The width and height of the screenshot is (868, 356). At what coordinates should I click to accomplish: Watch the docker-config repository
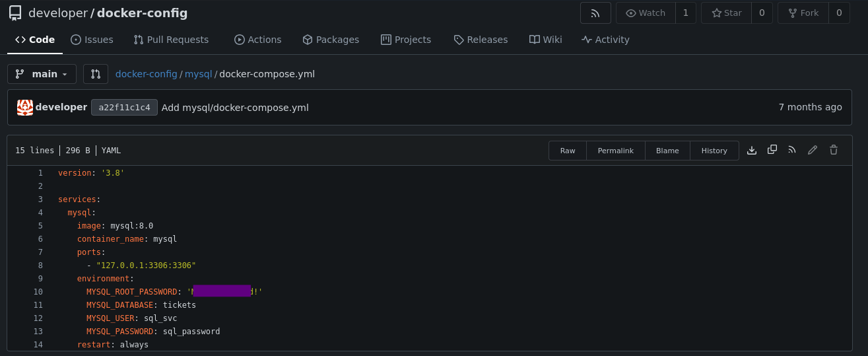646,13
